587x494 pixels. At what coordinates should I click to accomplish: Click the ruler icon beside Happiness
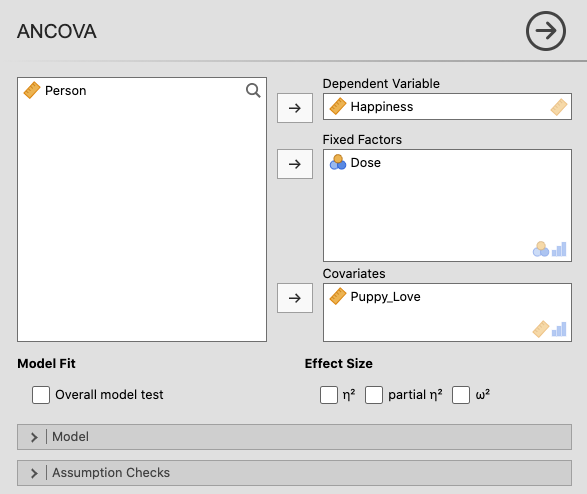(338, 107)
